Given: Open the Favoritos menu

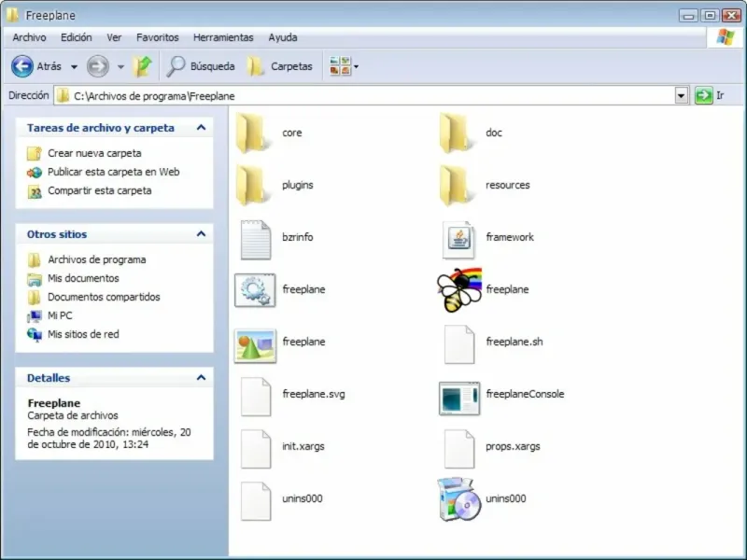Looking at the screenshot, I should coord(158,37).
